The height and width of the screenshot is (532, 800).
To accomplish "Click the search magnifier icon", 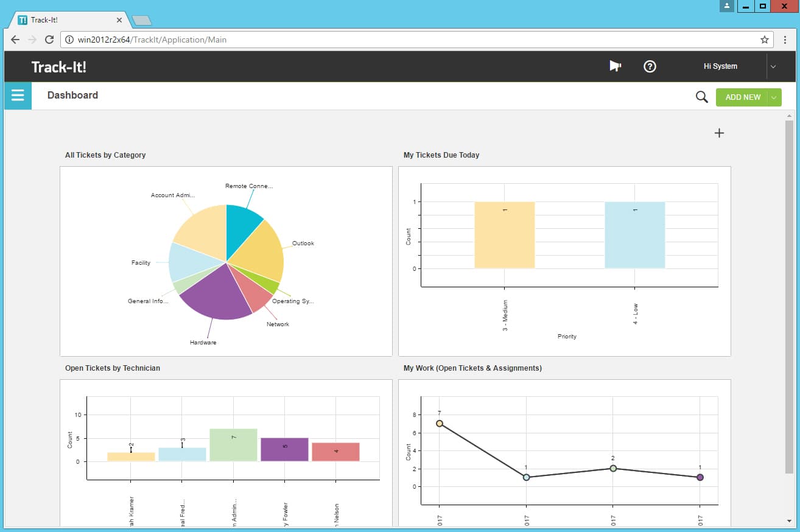I will click(701, 97).
